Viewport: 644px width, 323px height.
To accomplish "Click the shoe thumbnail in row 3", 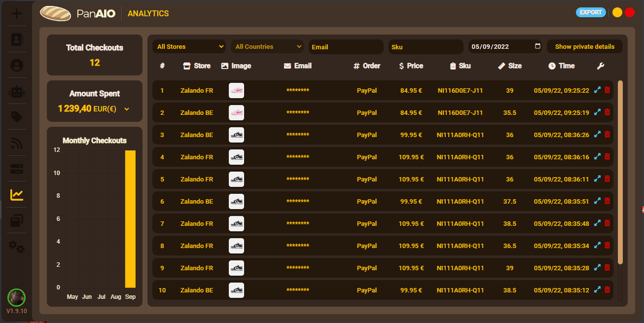I will coord(236,135).
